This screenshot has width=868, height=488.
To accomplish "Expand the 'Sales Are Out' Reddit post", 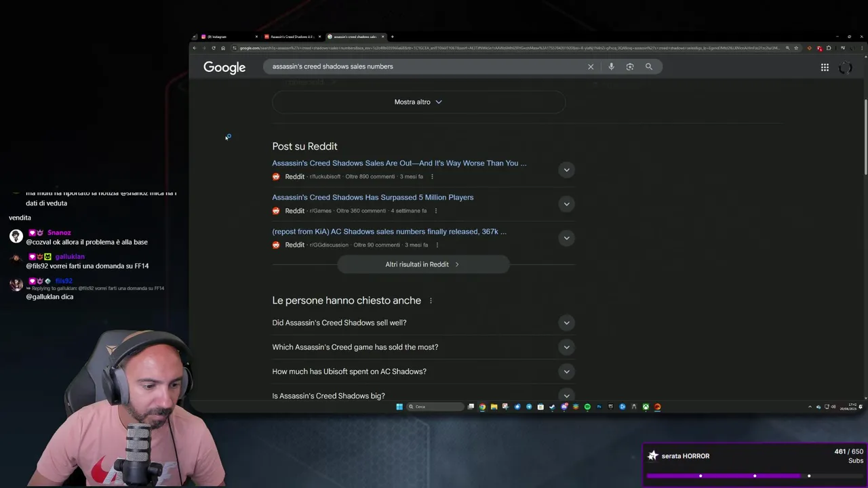I will pos(566,169).
